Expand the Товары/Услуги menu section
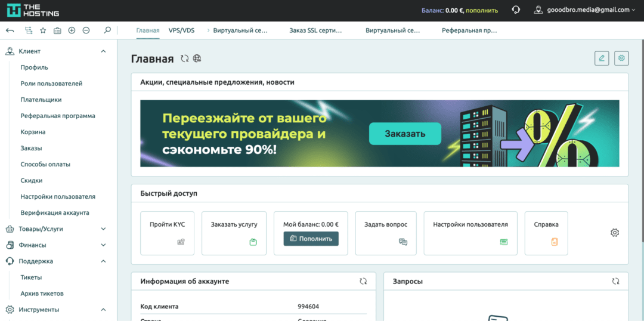The image size is (644, 321). click(104, 229)
